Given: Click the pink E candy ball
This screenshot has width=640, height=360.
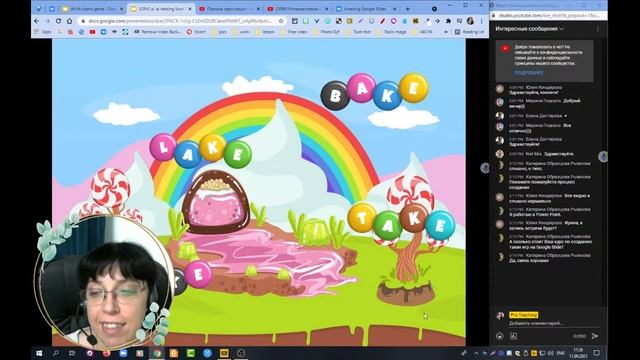Looking at the screenshot, I should (198, 274).
